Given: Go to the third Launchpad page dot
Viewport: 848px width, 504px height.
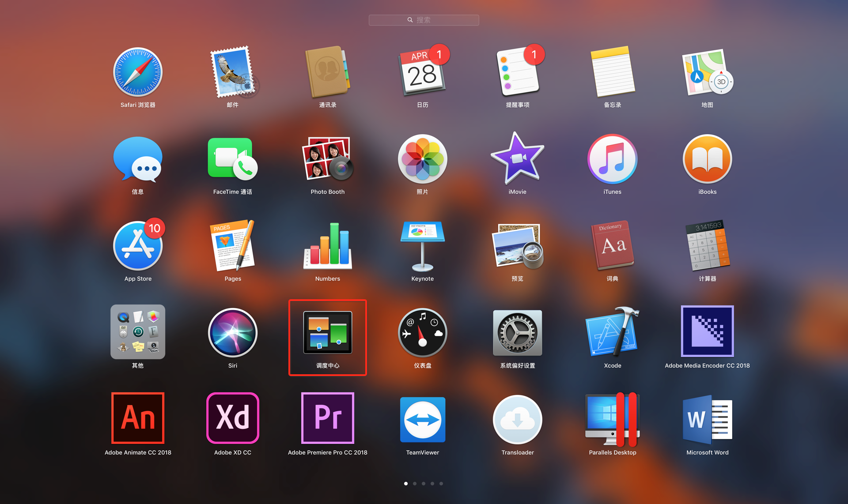Looking at the screenshot, I should (424, 484).
